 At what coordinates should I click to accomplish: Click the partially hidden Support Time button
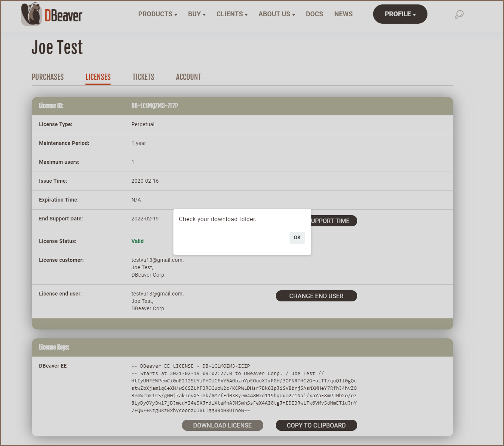[x=334, y=221]
